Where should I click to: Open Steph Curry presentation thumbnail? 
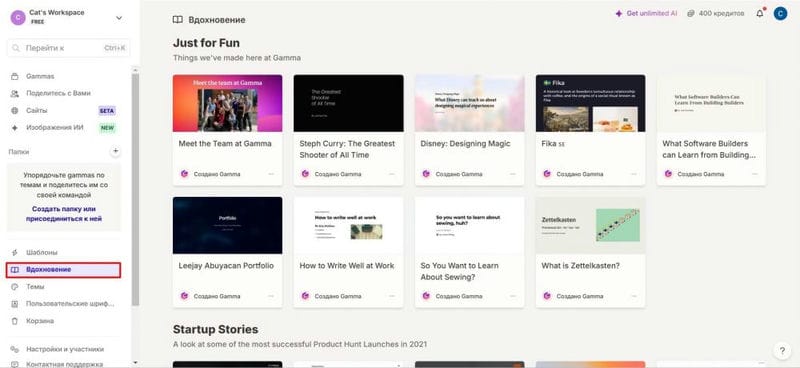[348, 103]
